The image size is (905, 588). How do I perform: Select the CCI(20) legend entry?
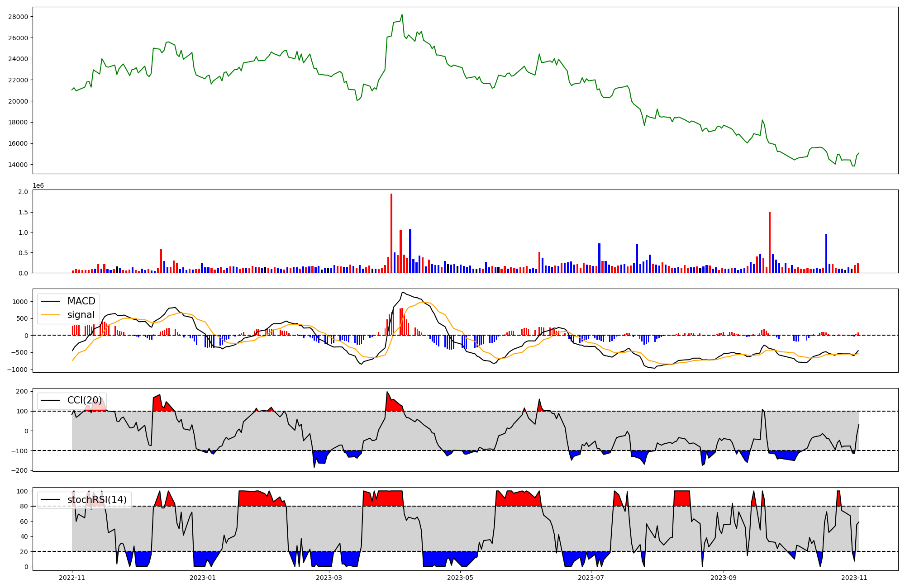[84, 400]
